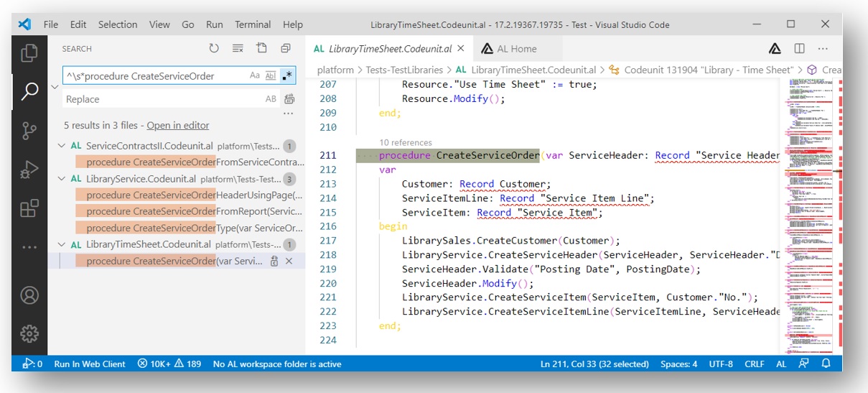Collapse LibraryService.Codeunit.al results
This screenshot has width=868, height=393.
60,179
